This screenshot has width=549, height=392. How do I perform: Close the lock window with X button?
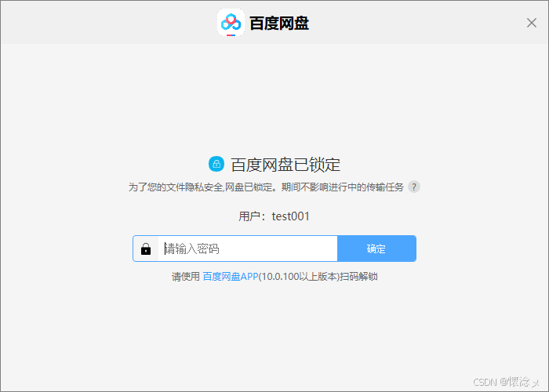532,23
